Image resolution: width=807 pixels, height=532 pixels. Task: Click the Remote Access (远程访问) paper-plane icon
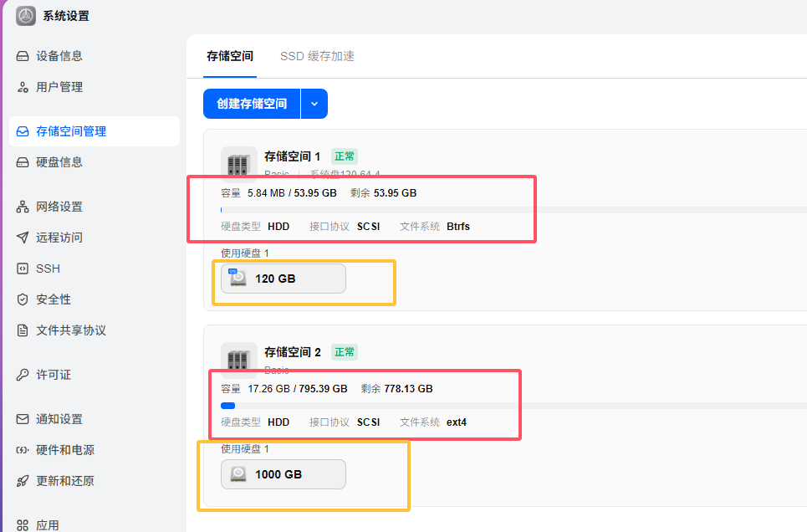coord(23,238)
